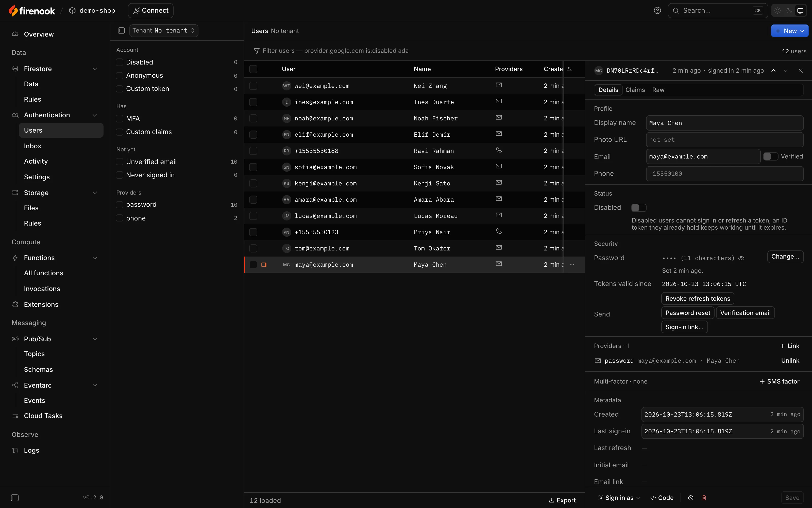Toggle the Disabled status switch

(x=638, y=208)
